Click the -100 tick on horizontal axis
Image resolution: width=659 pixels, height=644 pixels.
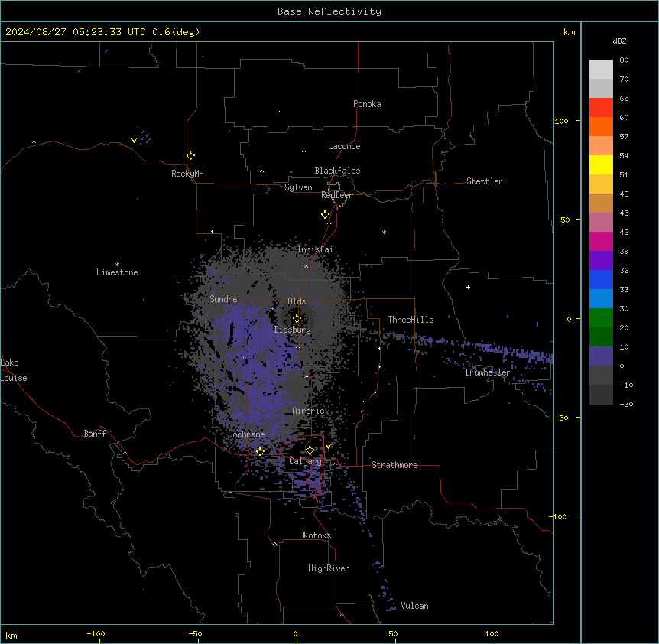96,633
